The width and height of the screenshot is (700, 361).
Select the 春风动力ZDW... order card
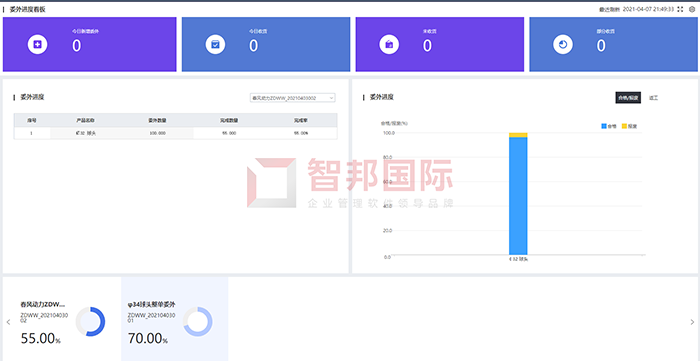62,319
